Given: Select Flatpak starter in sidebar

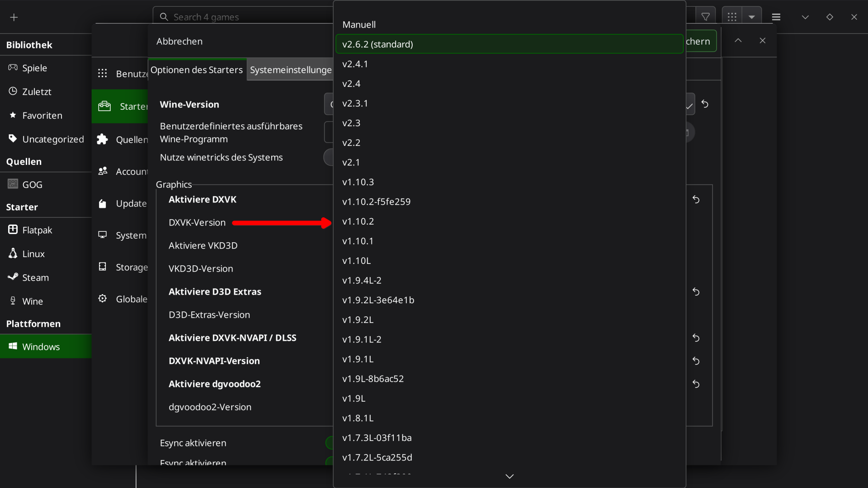Looking at the screenshot, I should coord(37,230).
